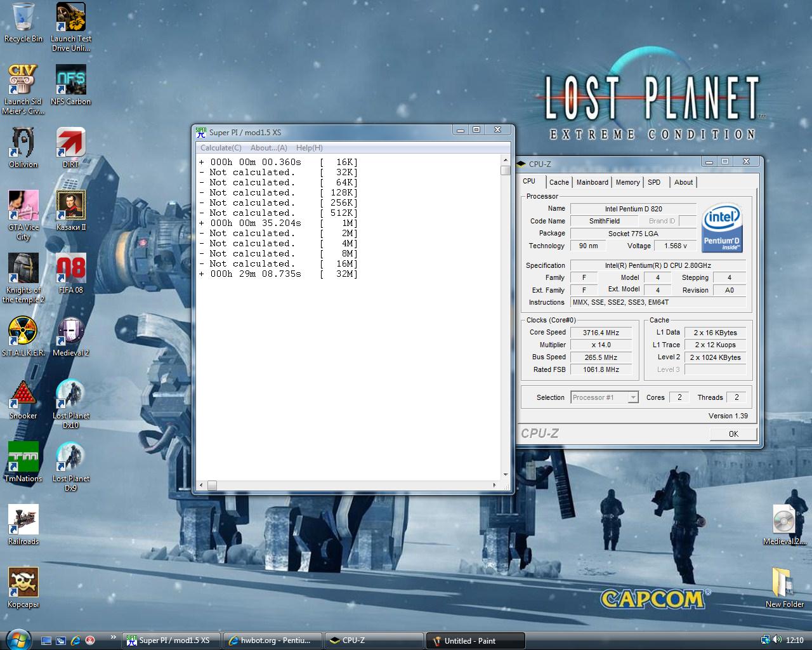Click the Rated FSB 1061.8 MHz field
Image resolution: width=812 pixels, height=650 pixels.
[601, 369]
